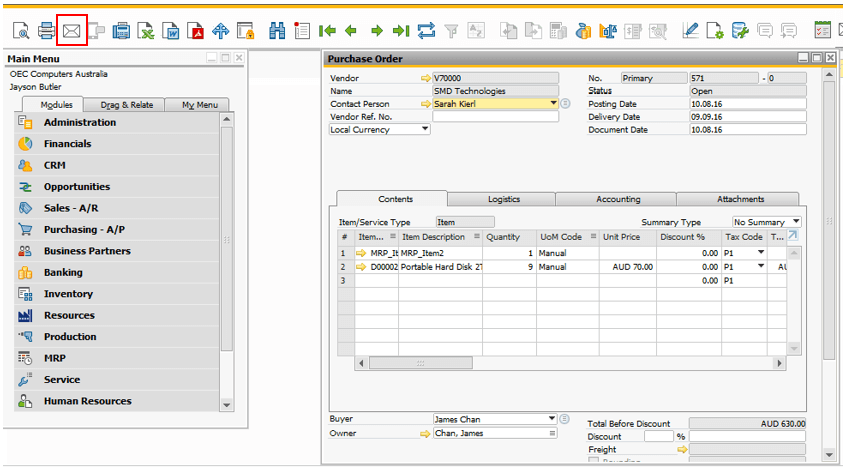
Task: Click the Vendor Ref. No. field
Action: pos(496,117)
